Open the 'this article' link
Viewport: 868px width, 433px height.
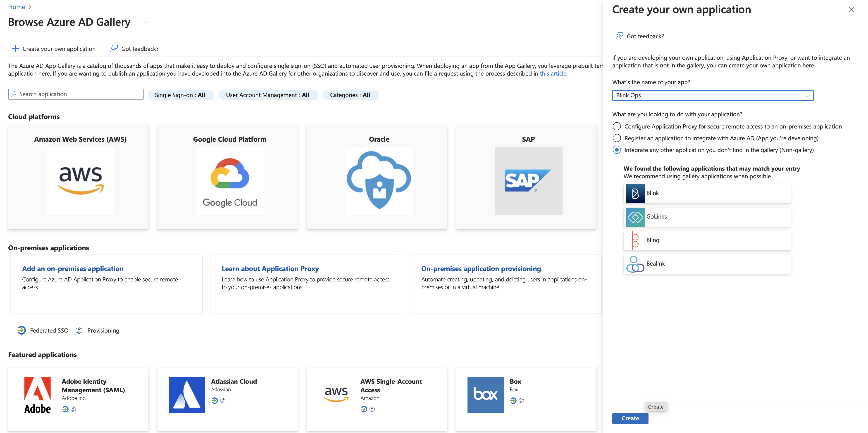[553, 74]
